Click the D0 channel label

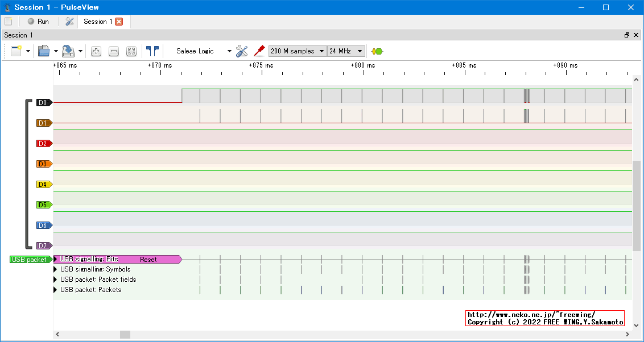[x=44, y=103]
